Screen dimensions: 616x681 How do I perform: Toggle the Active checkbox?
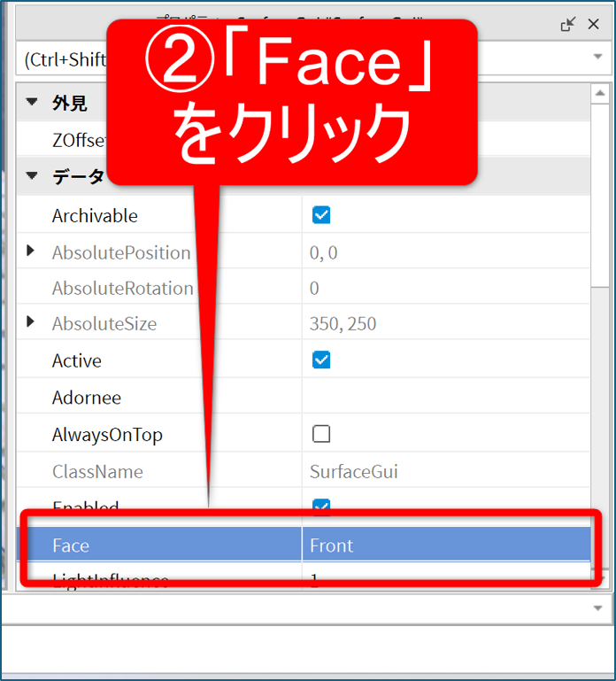tap(321, 360)
